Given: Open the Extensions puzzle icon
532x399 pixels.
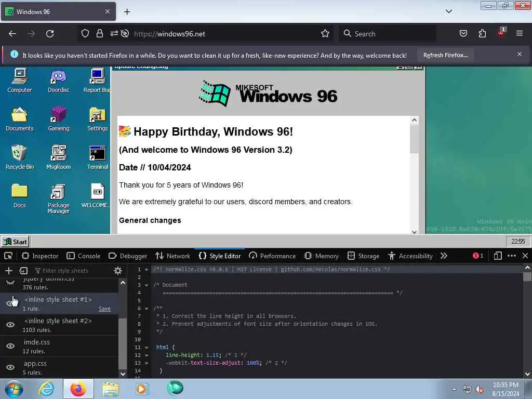Looking at the screenshot, I should tap(482, 34).
